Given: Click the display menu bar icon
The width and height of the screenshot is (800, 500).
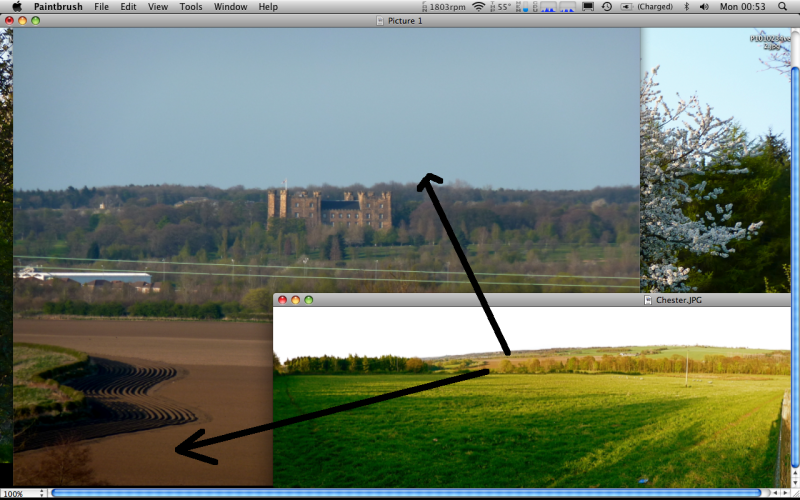Looking at the screenshot, I should point(588,7).
